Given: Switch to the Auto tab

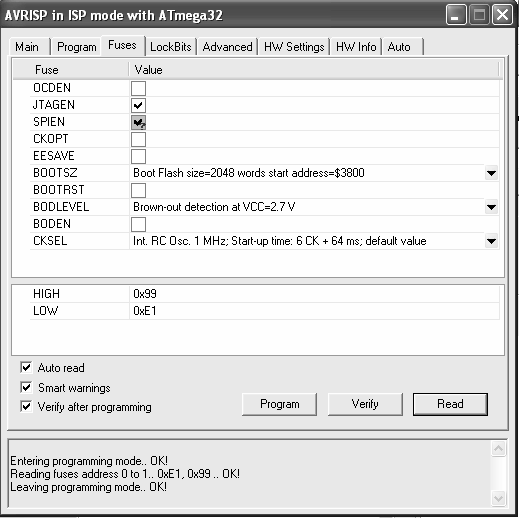Looking at the screenshot, I should pyautogui.click(x=403, y=47).
